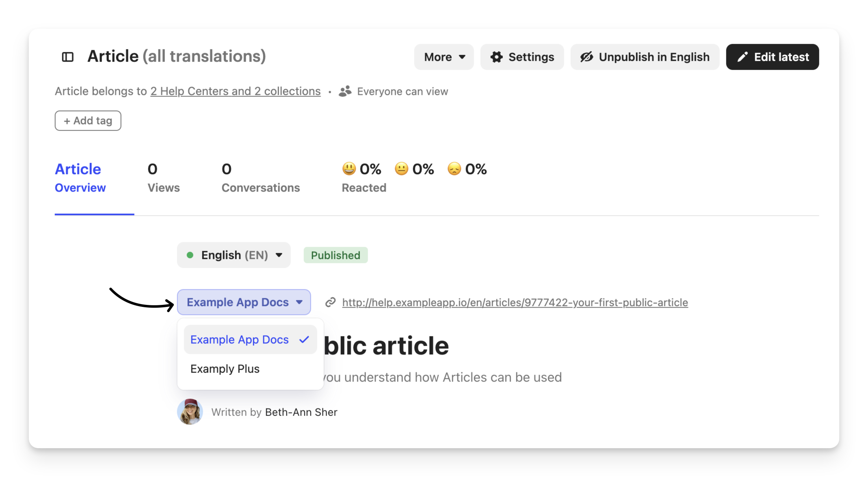Open the 2 Help Centers and 2 collections link

[x=236, y=91]
